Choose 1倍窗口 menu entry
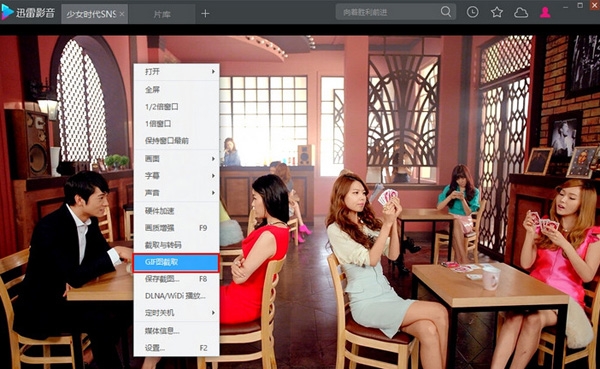Image resolution: width=600 pixels, height=369 pixels. pyautogui.click(x=176, y=124)
